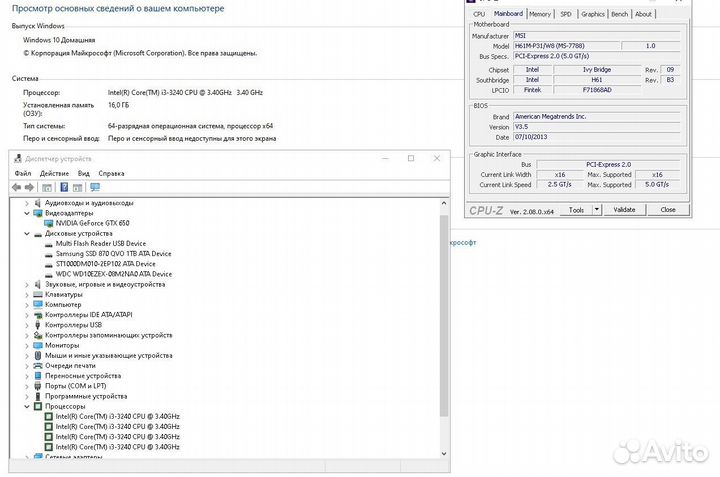The width and height of the screenshot is (720, 477).
Task: Click the Видеоадаптеры category icon
Action: pyautogui.click(x=38, y=213)
